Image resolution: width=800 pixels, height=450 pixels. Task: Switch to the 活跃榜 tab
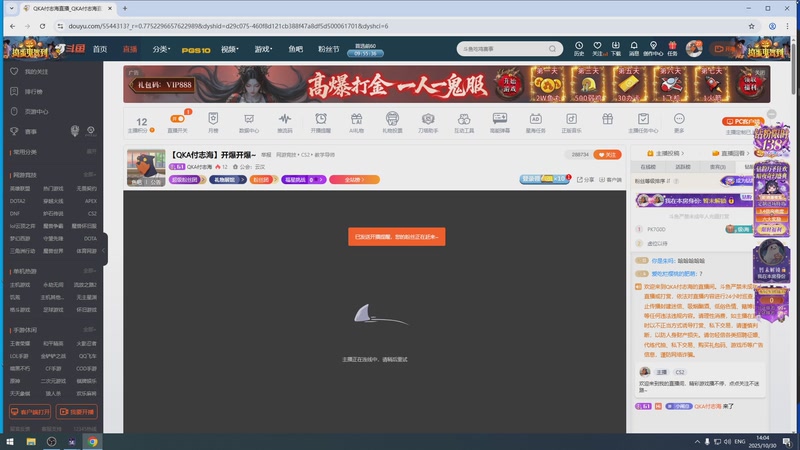683,167
